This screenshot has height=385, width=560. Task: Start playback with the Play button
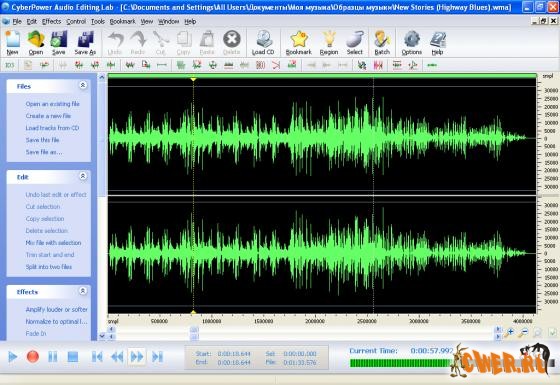pos(12,356)
